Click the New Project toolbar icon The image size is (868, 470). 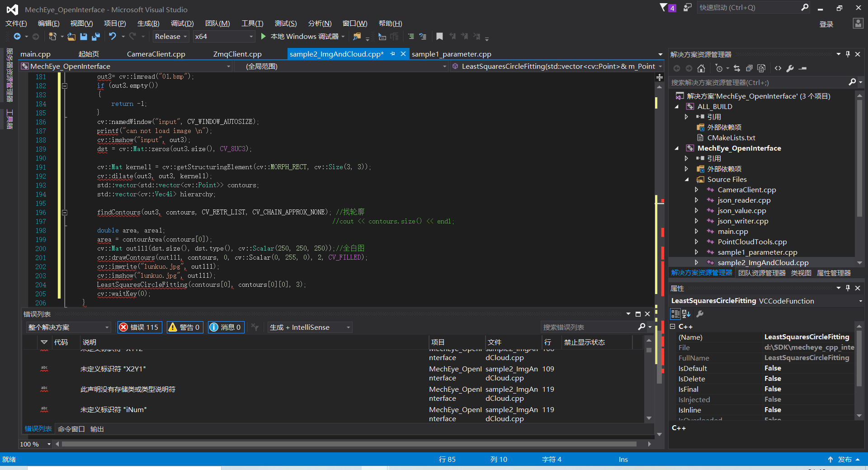click(x=53, y=36)
